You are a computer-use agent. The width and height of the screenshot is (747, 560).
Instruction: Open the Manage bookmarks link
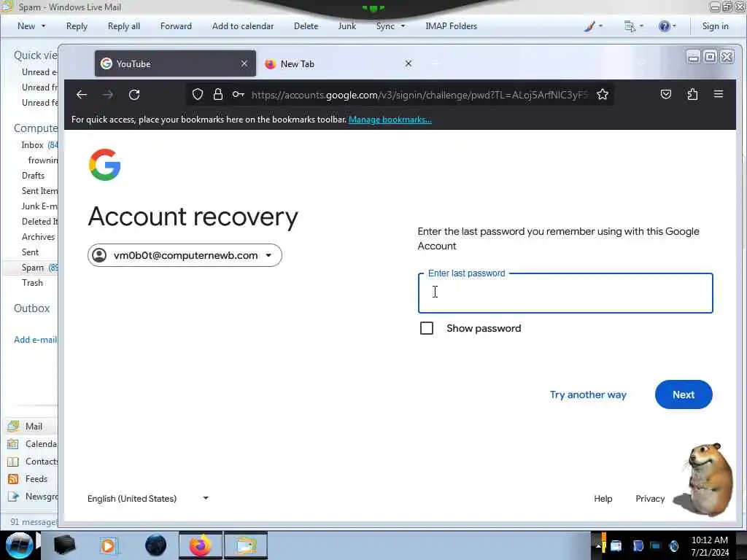click(x=390, y=120)
